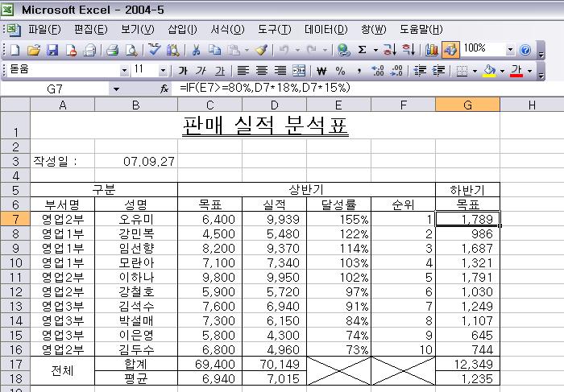
Task: Open the 서식(O) menu
Action: pos(227,30)
